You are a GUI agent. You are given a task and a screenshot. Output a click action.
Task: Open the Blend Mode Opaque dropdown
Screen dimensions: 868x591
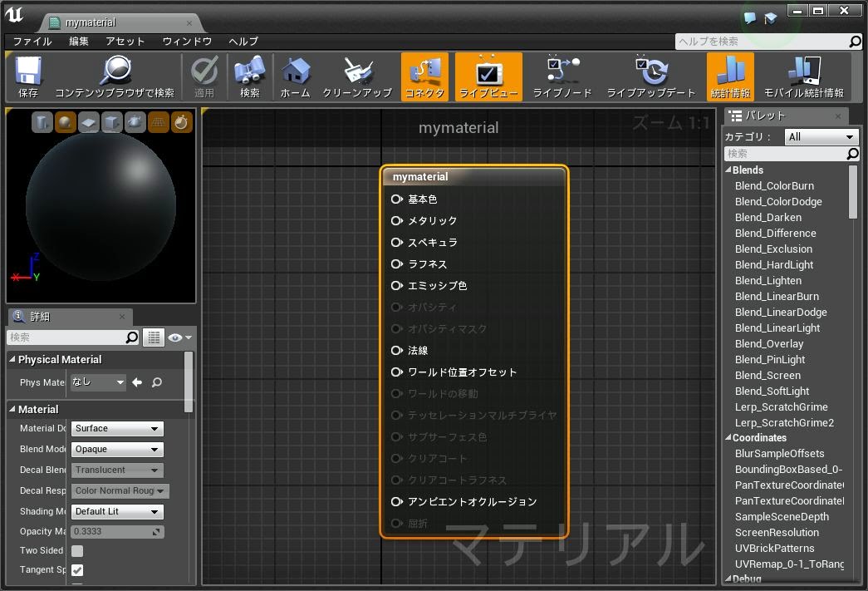pyautogui.click(x=117, y=449)
